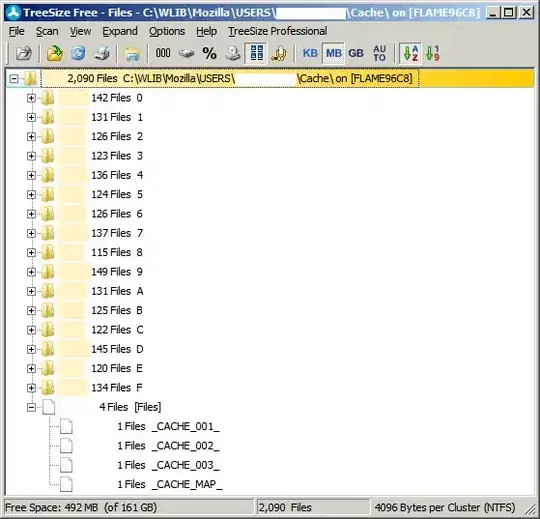Open the Scan menu
540x519 pixels.
[47, 31]
